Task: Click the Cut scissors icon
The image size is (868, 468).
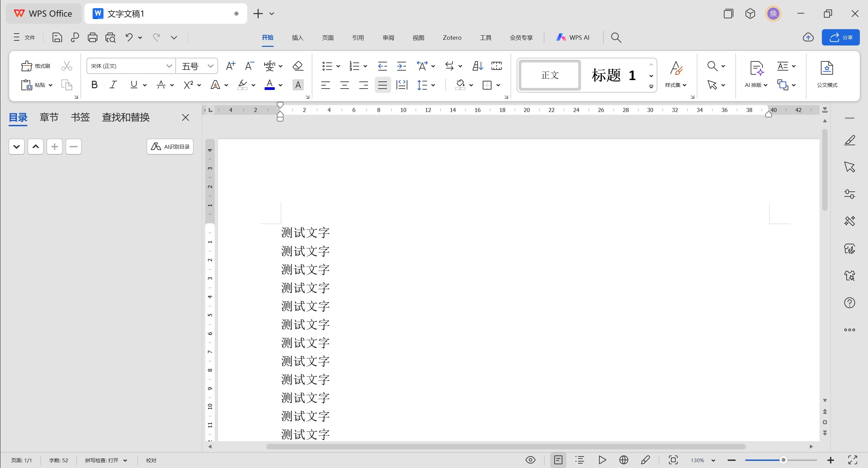Action: pyautogui.click(x=67, y=66)
